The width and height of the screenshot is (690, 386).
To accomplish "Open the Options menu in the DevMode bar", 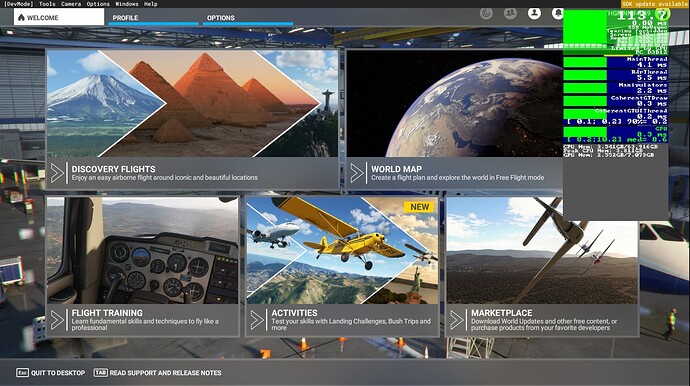I will coord(98,4).
